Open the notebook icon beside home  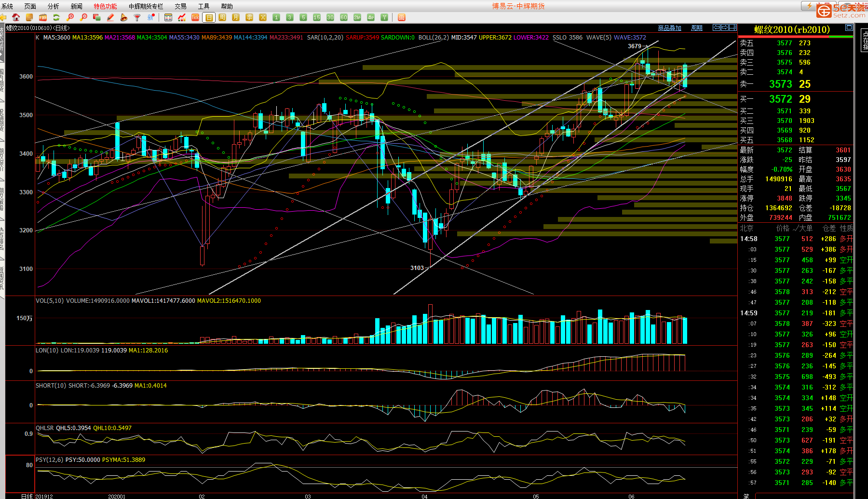29,17
